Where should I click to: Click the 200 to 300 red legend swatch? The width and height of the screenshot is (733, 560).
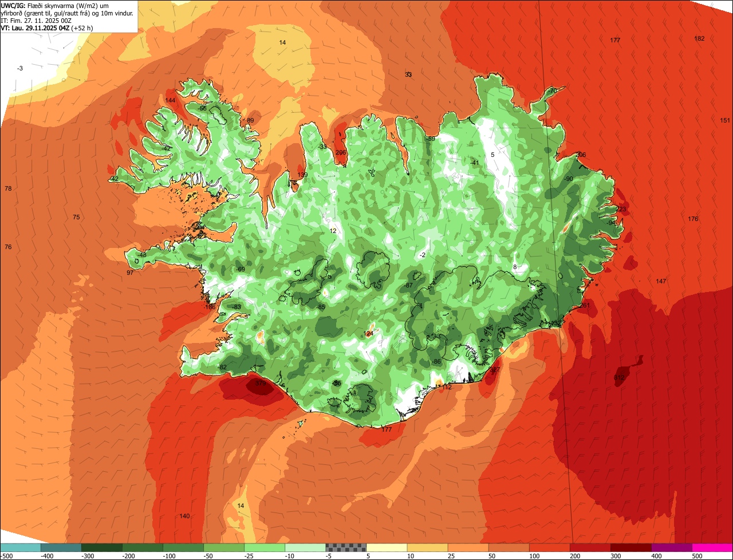coord(589,547)
